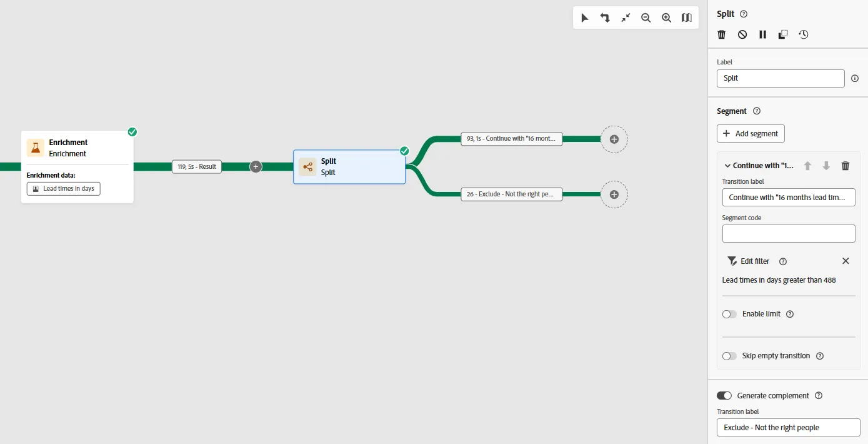This screenshot has height=444, width=868.
Task: Remove the filter with the X icon
Action: 846,261
